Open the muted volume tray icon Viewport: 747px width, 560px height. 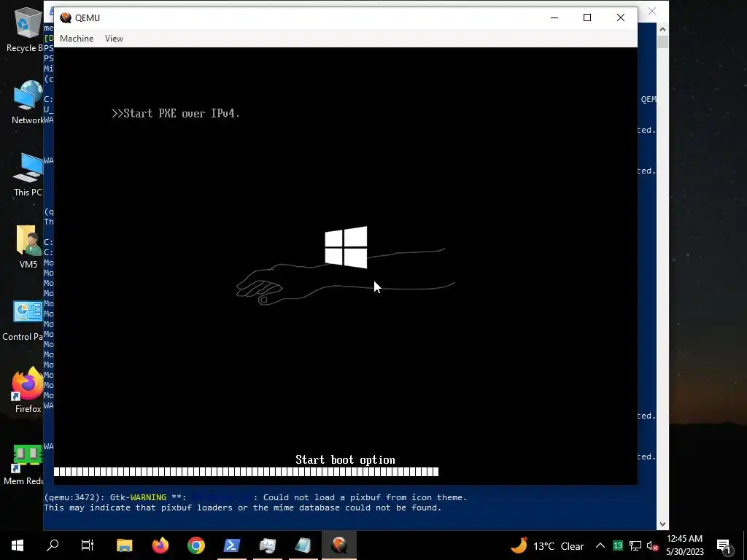pyautogui.click(x=652, y=545)
